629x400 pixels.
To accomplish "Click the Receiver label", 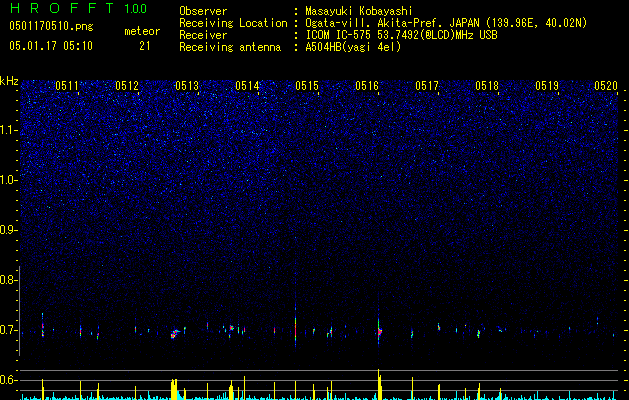I will [x=203, y=35].
